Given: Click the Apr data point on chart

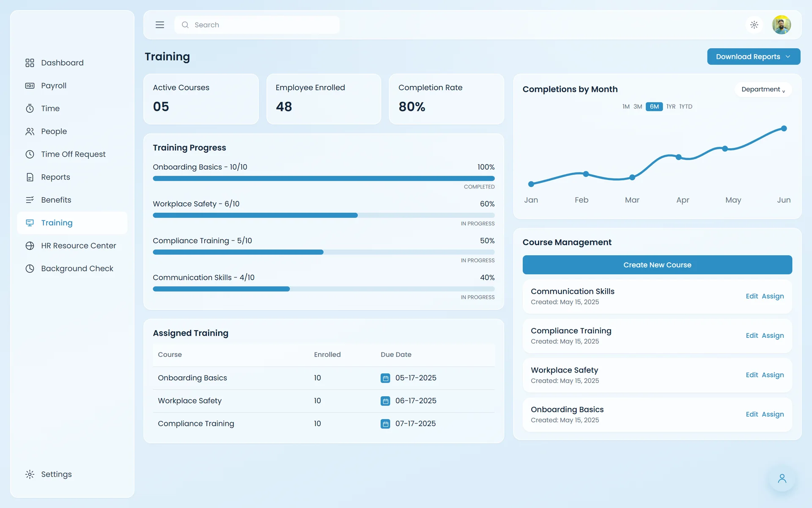Looking at the screenshot, I should [679, 157].
